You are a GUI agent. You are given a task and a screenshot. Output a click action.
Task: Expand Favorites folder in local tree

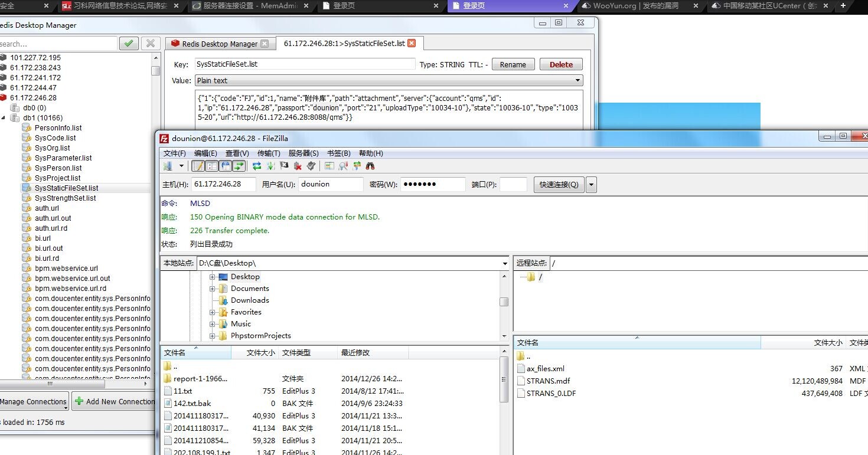point(212,312)
